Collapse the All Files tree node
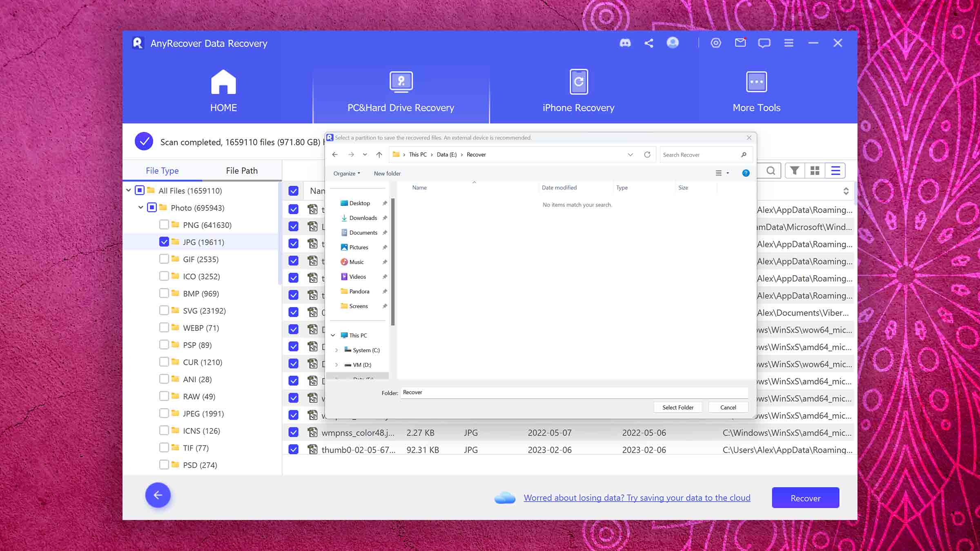This screenshot has width=980, height=551. pyautogui.click(x=128, y=191)
